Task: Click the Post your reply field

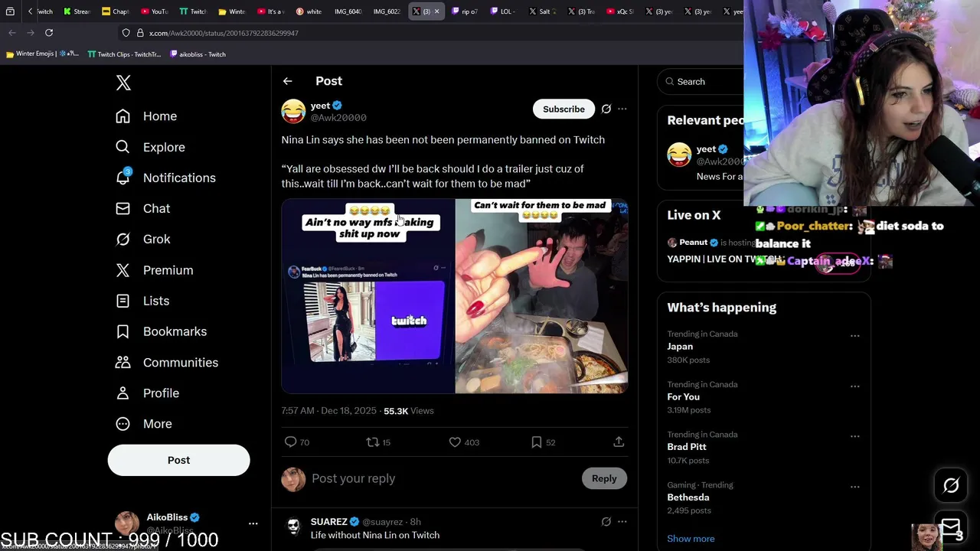Action: tap(444, 478)
